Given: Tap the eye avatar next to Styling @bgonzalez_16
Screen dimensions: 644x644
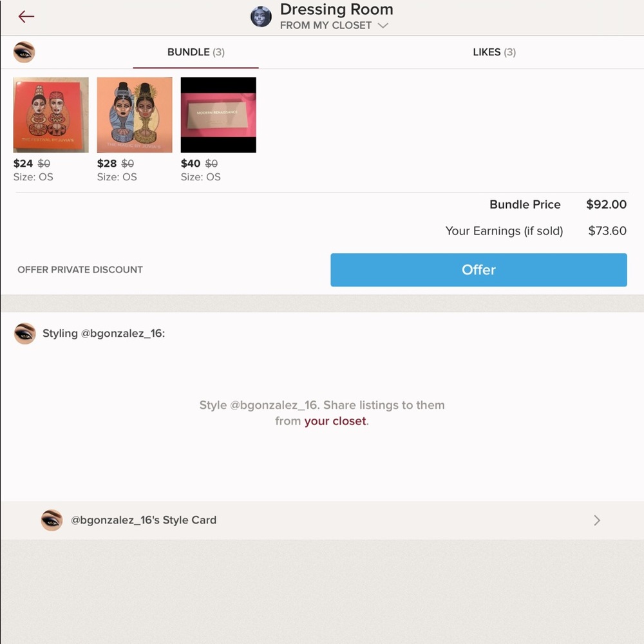Looking at the screenshot, I should coord(25,334).
